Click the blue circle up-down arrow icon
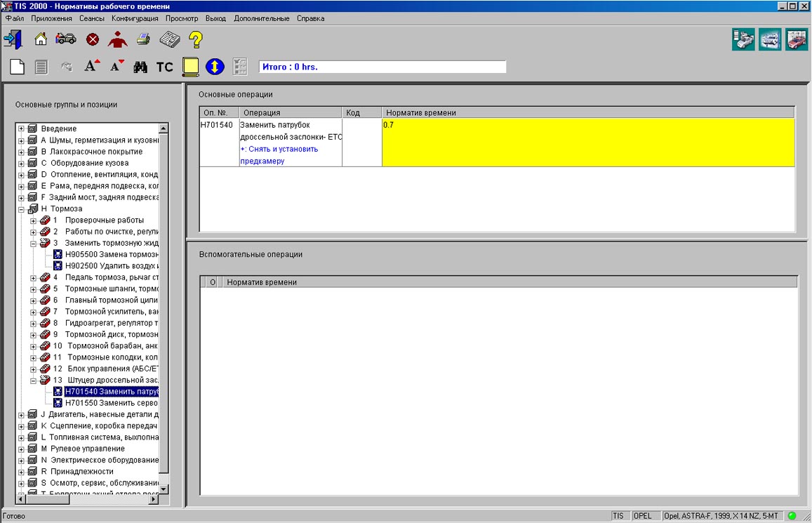Screen dimensions: 812x523 (x=215, y=67)
